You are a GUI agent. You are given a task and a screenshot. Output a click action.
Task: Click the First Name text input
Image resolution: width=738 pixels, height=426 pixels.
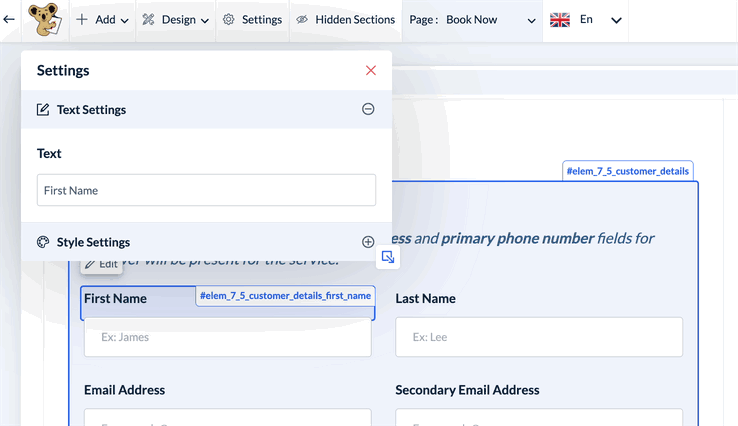point(206,190)
